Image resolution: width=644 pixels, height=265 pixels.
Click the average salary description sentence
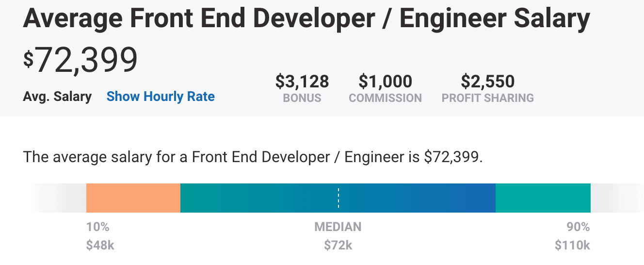[253, 158]
